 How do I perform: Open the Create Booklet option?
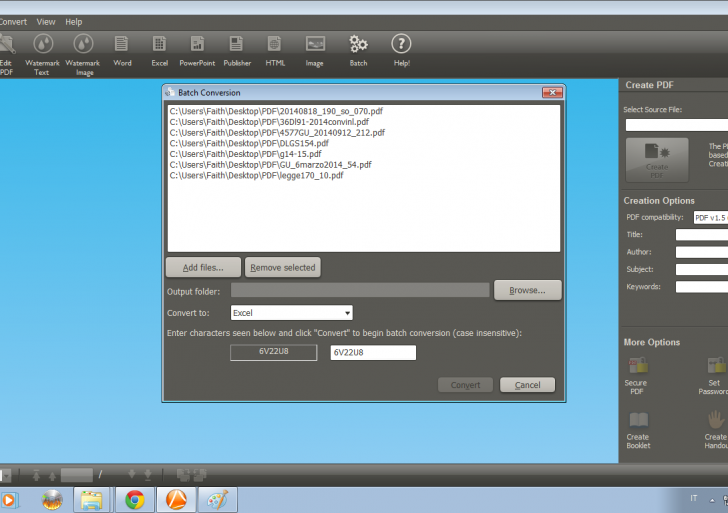(638, 430)
